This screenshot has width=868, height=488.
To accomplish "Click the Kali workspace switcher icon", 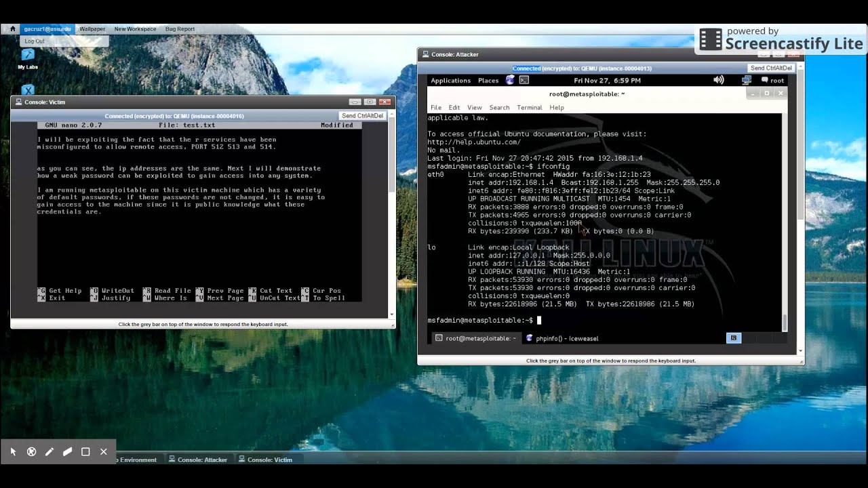I will tap(734, 338).
